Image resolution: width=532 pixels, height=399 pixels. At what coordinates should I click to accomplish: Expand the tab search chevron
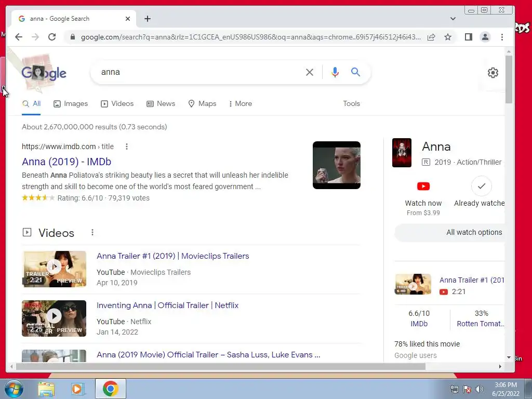tap(453, 19)
